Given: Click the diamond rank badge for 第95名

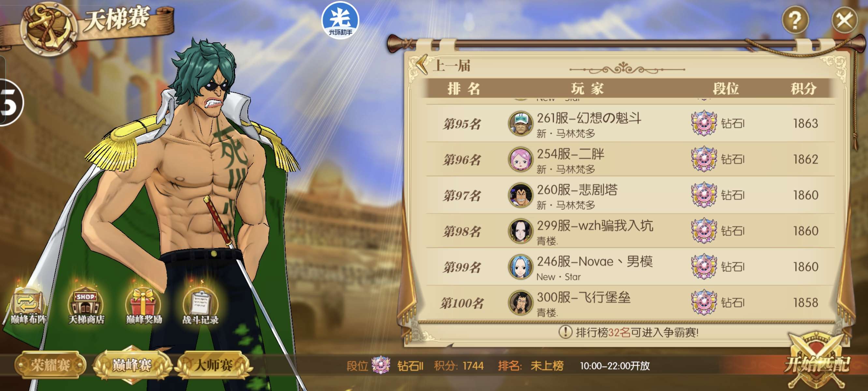Looking at the screenshot, I should point(703,123).
